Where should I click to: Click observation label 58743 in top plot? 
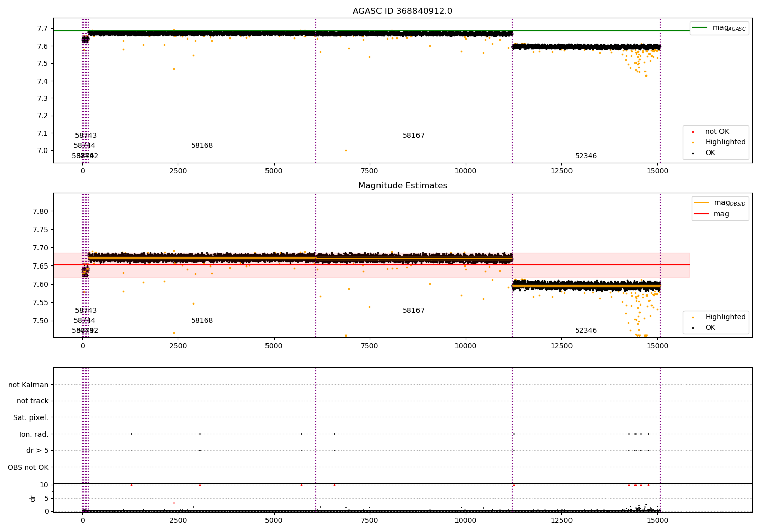(86, 136)
